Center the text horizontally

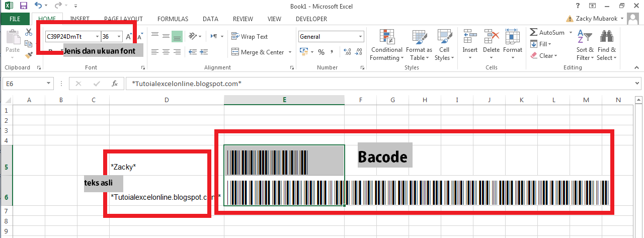coord(166,52)
